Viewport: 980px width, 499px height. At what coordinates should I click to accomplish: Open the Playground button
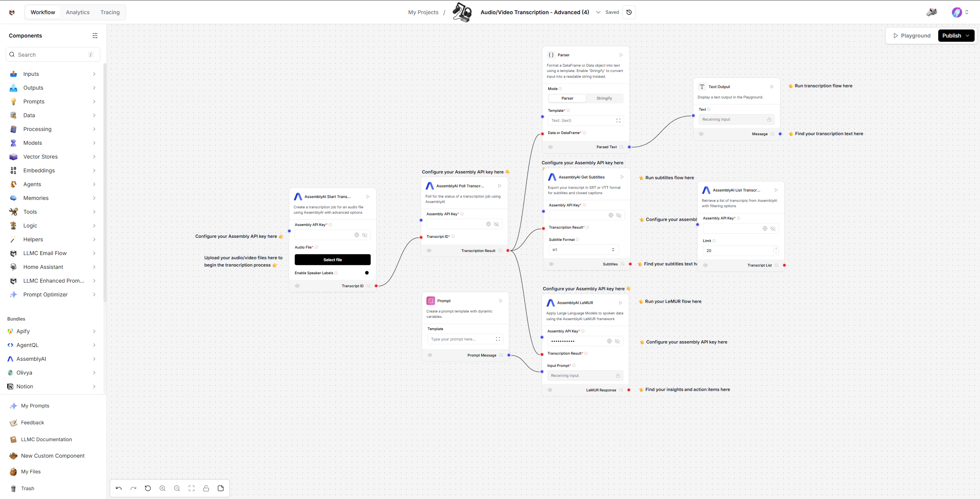[912, 36]
